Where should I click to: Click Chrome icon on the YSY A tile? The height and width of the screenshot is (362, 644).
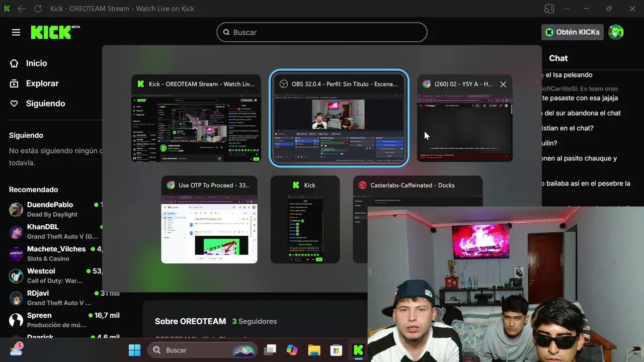(x=427, y=84)
